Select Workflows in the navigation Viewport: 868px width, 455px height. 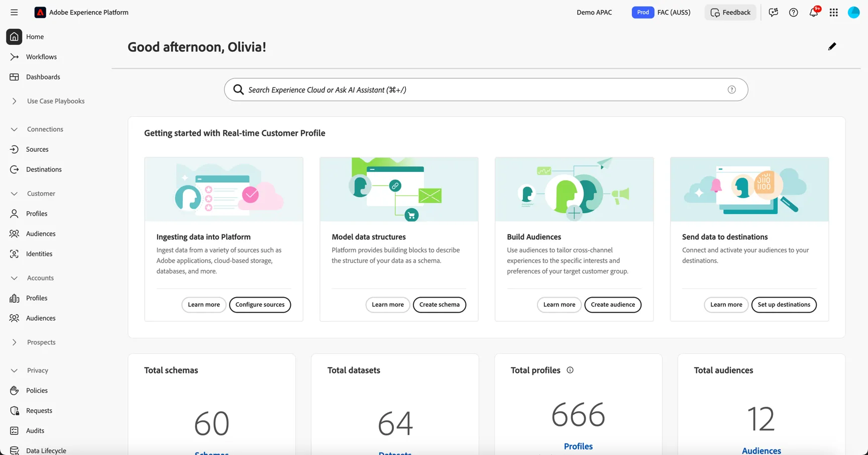[41, 57]
